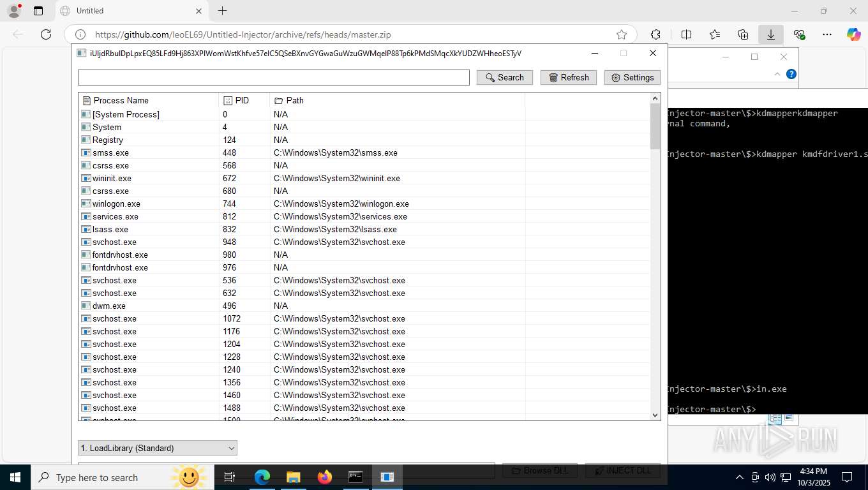
Task: Select services.exe process
Action: (364, 216)
